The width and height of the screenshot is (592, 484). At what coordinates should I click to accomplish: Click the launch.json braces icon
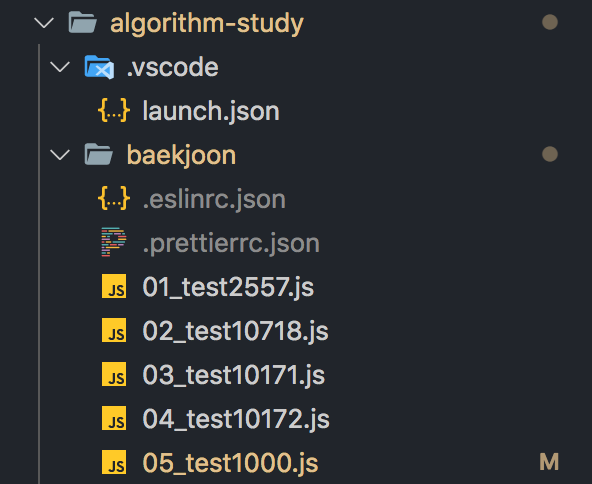[x=114, y=110]
